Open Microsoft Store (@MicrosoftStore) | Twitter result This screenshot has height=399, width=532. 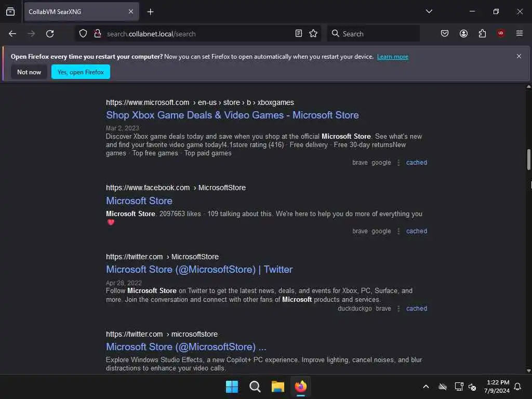[199, 270]
